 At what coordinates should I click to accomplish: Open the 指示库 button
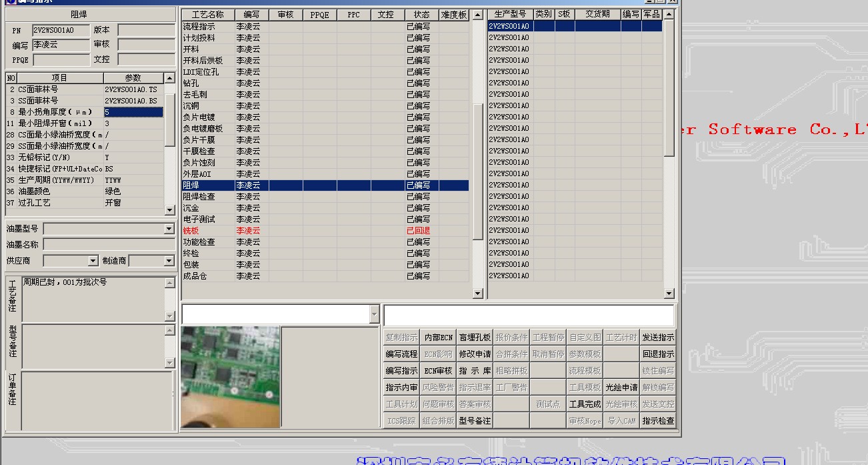[475, 371]
